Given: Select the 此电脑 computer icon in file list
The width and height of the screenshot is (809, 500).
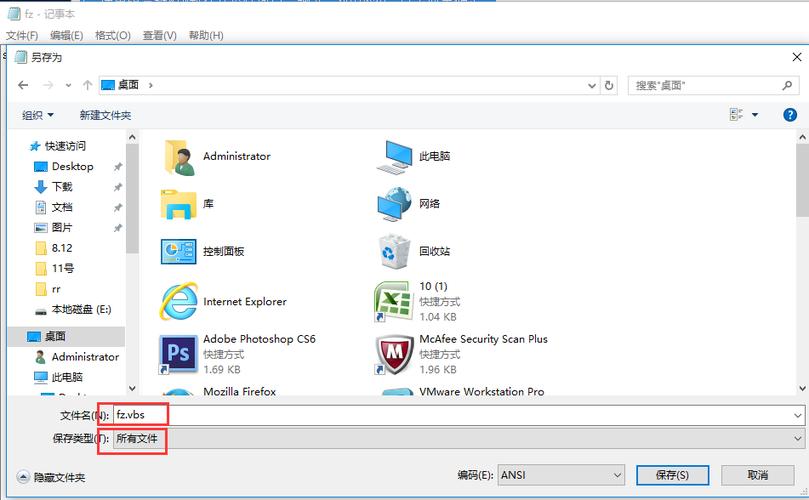Looking at the screenshot, I should click(395, 157).
